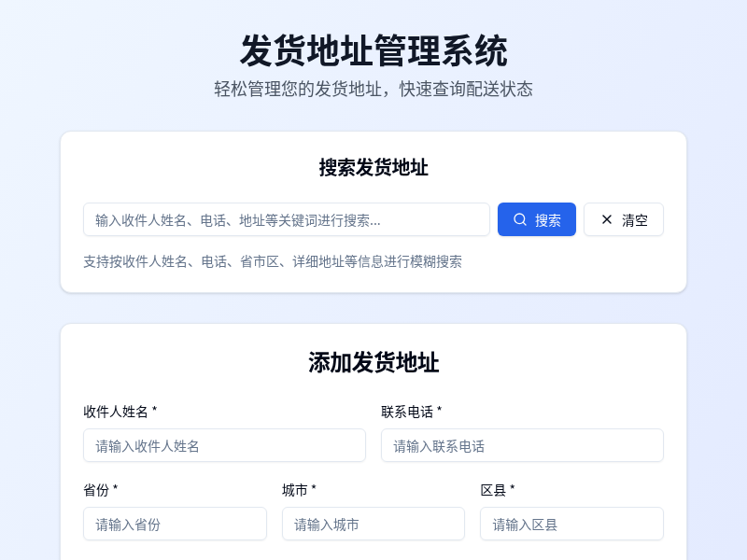Click the 收件人姓名 * field label

120,412
